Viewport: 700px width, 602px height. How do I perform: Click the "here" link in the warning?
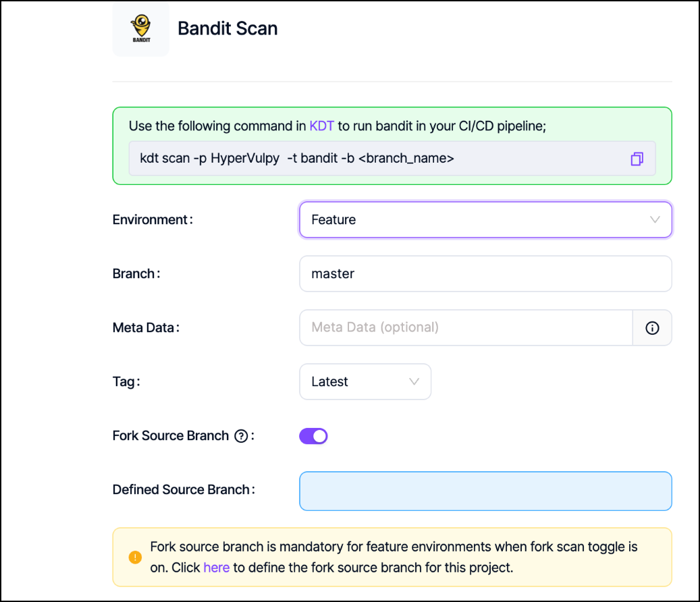click(x=216, y=568)
